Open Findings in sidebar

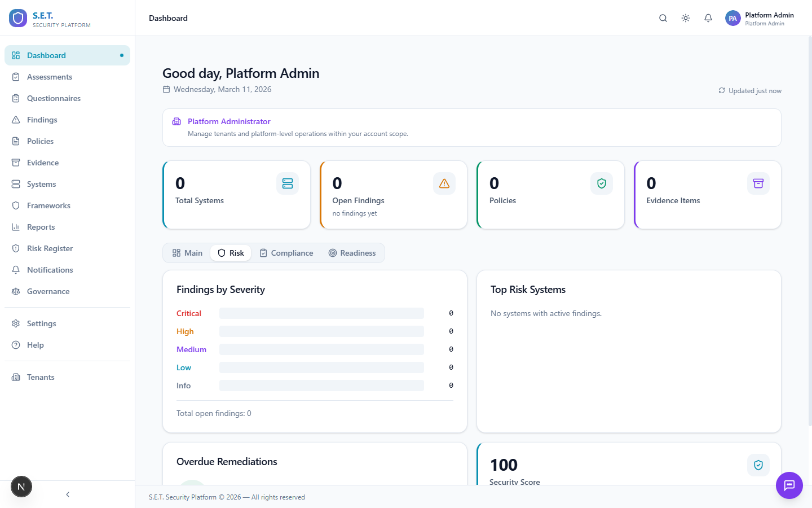67,120
